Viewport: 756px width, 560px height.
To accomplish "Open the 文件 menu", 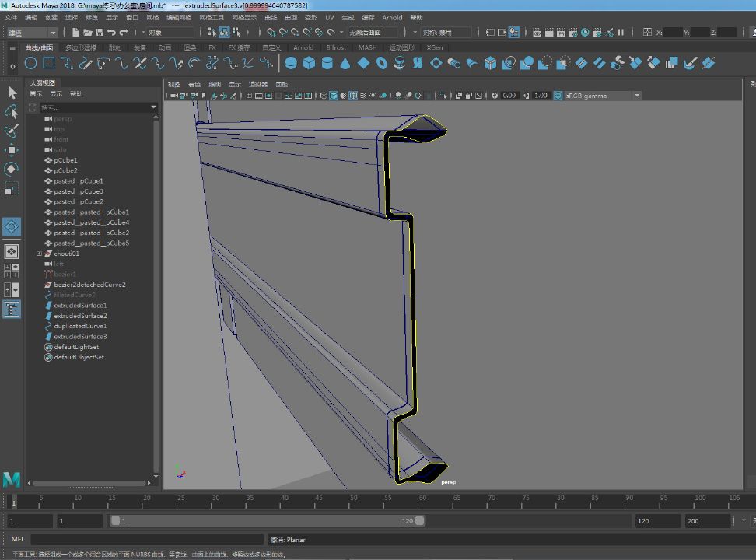I will click(x=11, y=17).
